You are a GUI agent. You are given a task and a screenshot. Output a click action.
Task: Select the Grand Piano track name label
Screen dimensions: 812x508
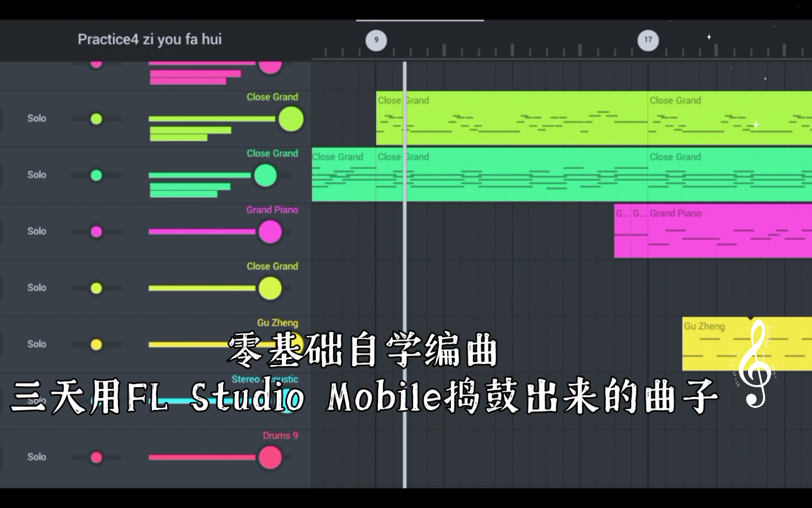(272, 210)
